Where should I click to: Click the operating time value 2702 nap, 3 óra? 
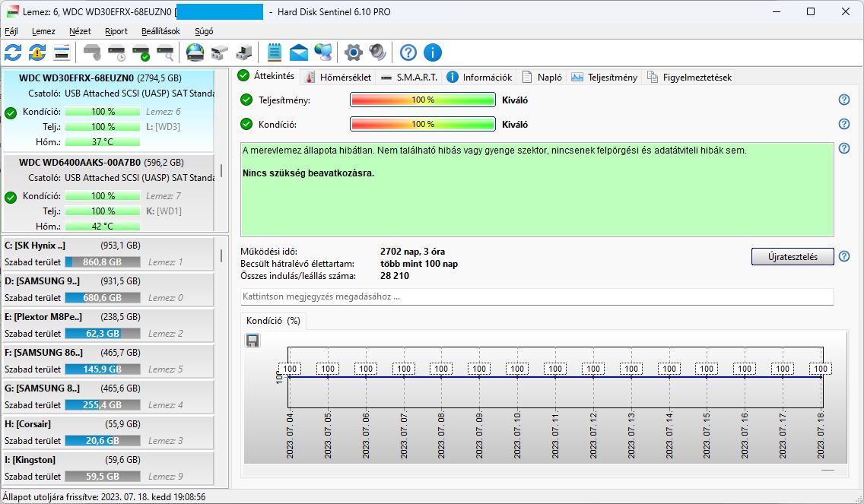413,252
